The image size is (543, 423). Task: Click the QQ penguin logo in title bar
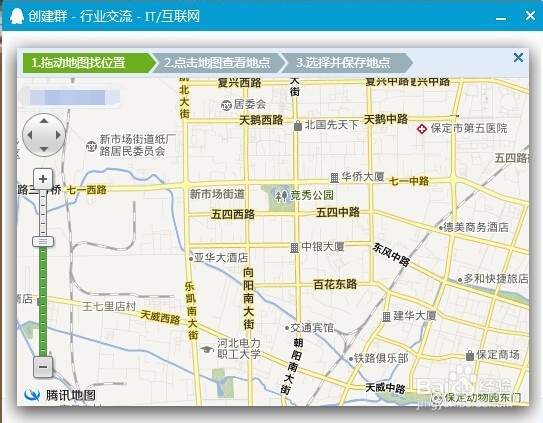[x=17, y=16]
